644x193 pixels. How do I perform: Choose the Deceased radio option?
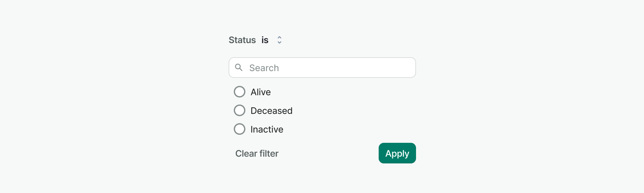click(240, 110)
